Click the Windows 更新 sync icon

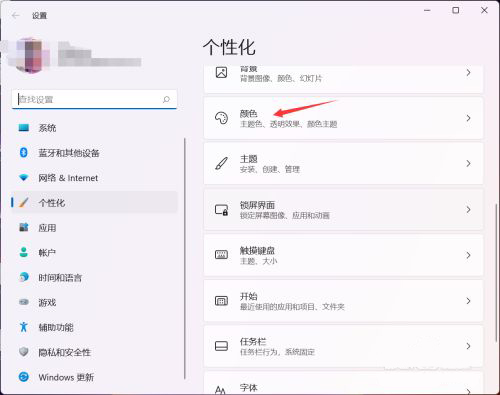(x=24, y=377)
